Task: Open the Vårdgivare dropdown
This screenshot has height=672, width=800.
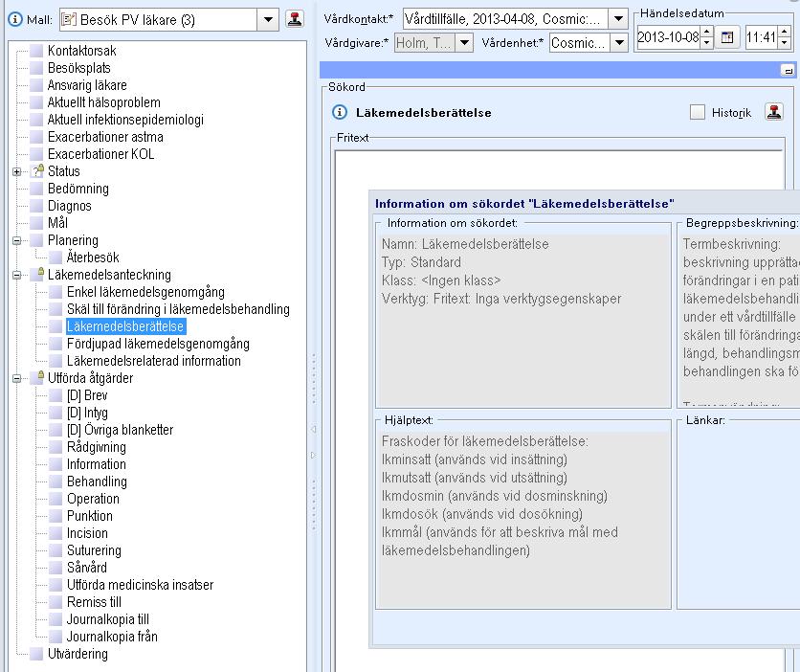Action: tap(464, 42)
